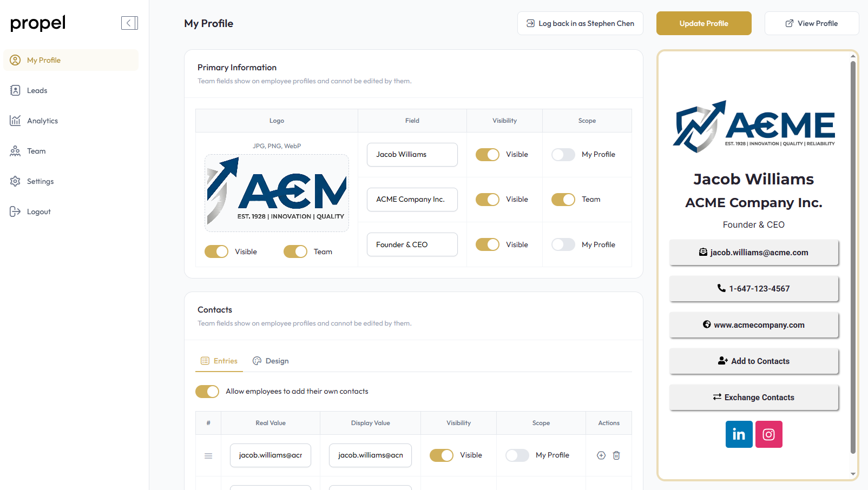Delete the email contact entry with trash icon
868x490 pixels.
[616, 455]
